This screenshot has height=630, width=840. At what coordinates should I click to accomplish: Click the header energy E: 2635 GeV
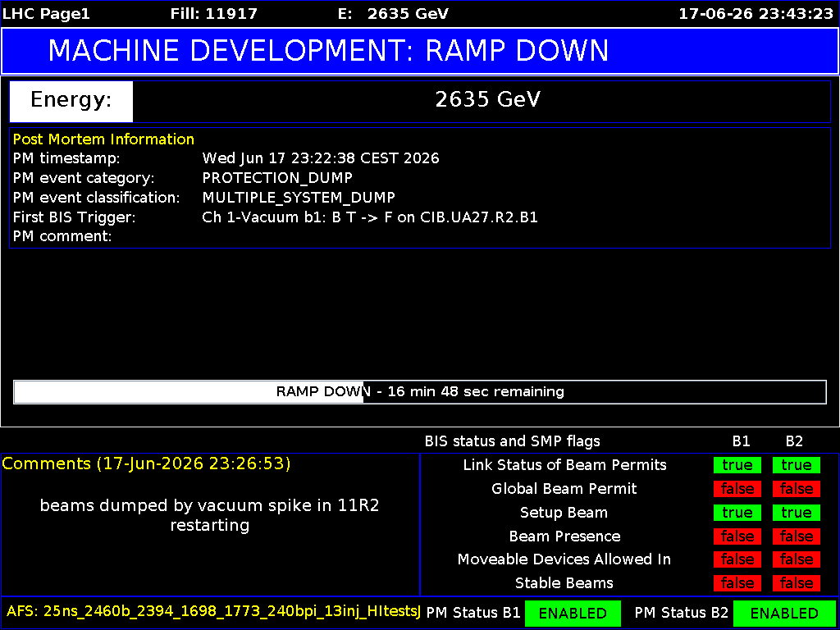tap(393, 14)
